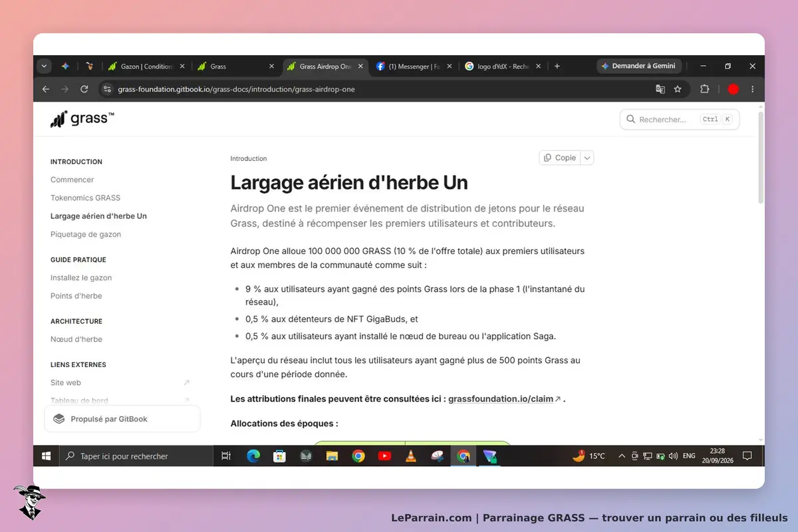This screenshot has height=532, width=798.
Task: Select 'Largage aérien d'herbe Un' sidebar item
Action: tap(98, 216)
